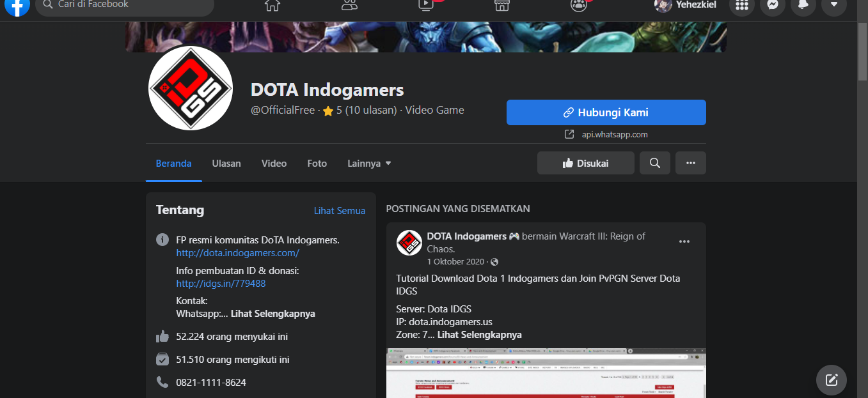Open the page cover photo
Screen dimensions: 868x398
click(x=426, y=36)
